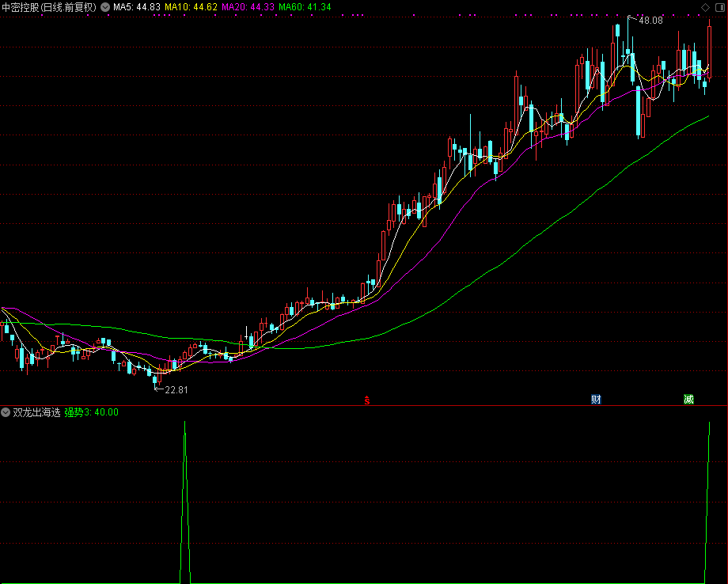Click the 财 financial marker icon
The height and width of the screenshot is (584, 728).
pyautogui.click(x=596, y=400)
